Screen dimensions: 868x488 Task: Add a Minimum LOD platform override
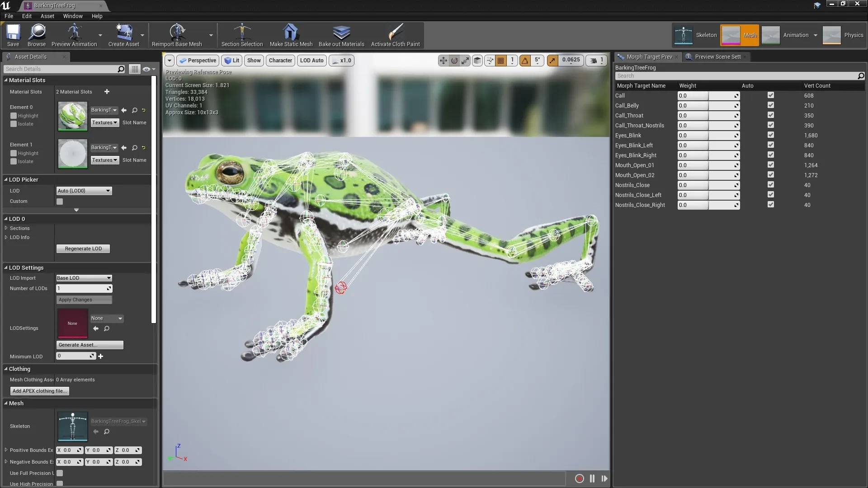[x=101, y=356]
